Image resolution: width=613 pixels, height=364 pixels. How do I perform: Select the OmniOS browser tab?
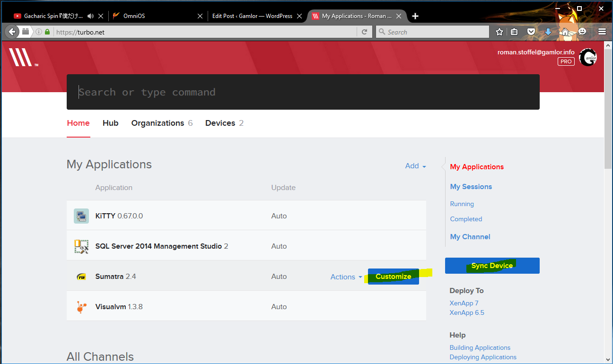tap(157, 16)
